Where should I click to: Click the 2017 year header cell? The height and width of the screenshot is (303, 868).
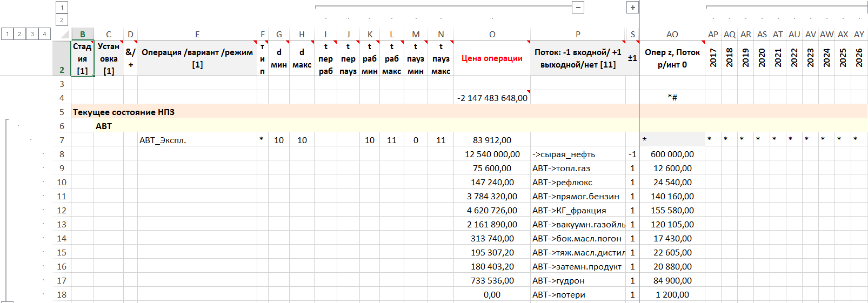click(x=713, y=58)
